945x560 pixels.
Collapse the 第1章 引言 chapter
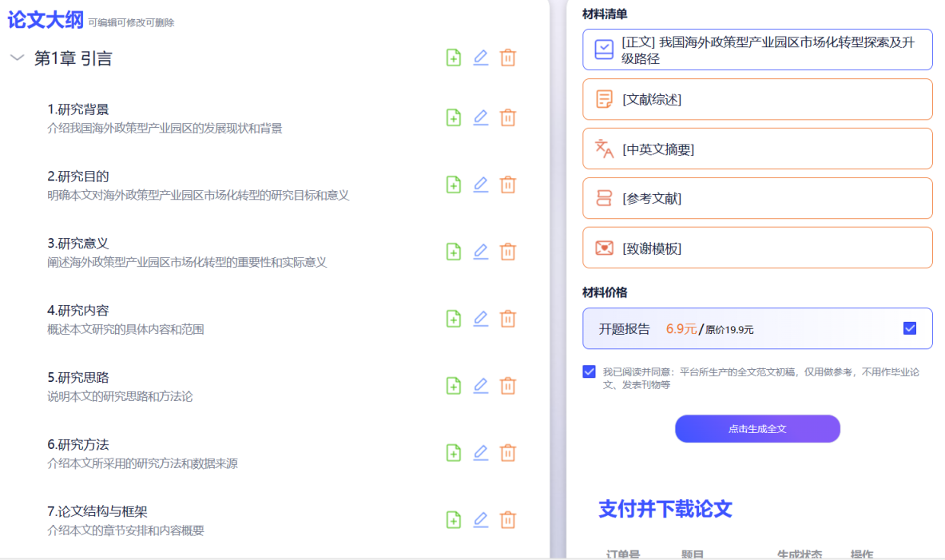pyautogui.click(x=17, y=58)
